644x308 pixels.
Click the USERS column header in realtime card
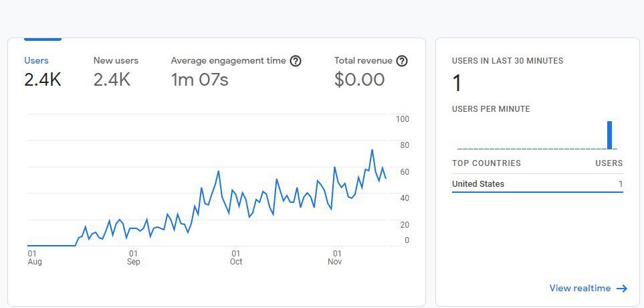pos(609,163)
